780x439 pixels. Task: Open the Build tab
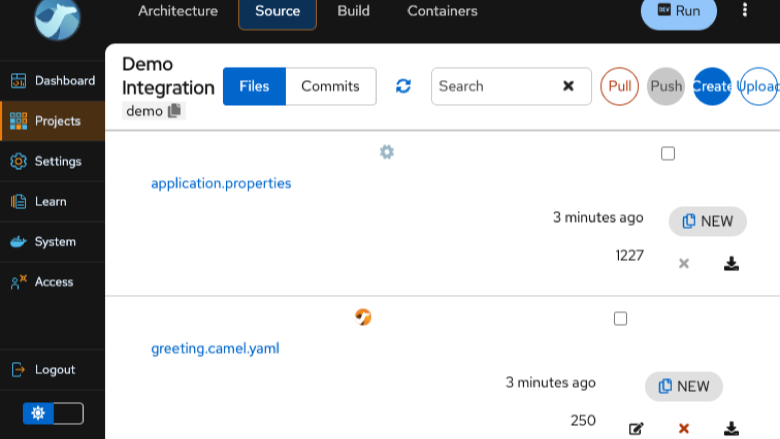tap(353, 11)
